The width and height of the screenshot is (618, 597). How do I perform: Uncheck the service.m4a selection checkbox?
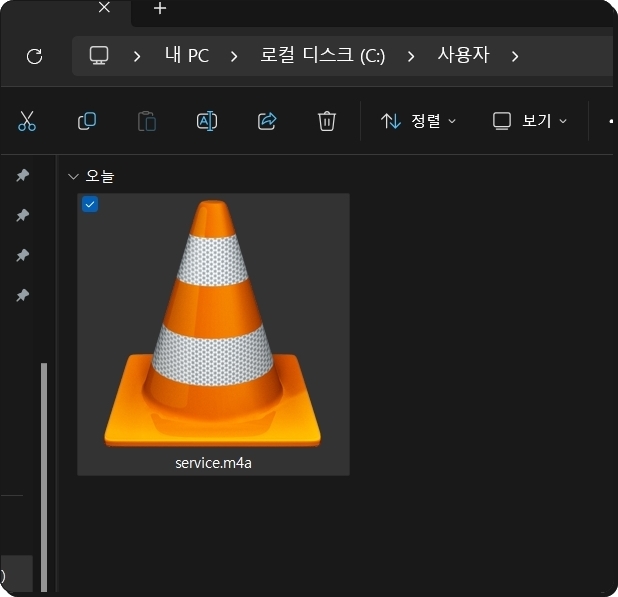(90, 204)
